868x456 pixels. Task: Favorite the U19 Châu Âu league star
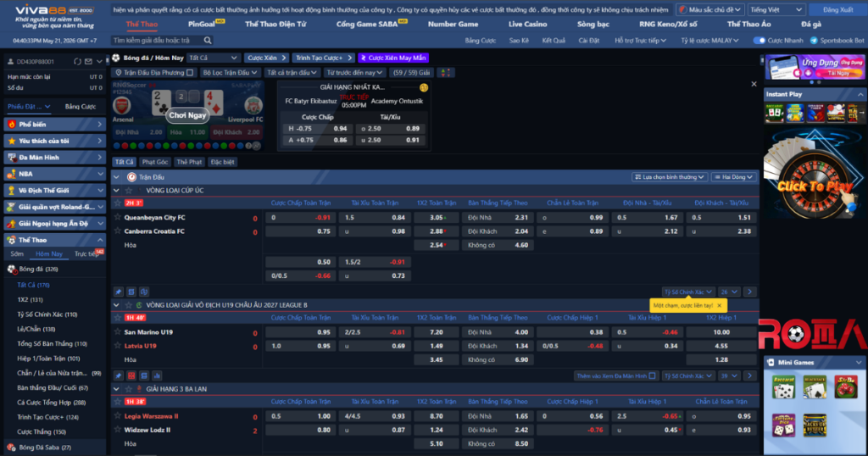coord(129,305)
